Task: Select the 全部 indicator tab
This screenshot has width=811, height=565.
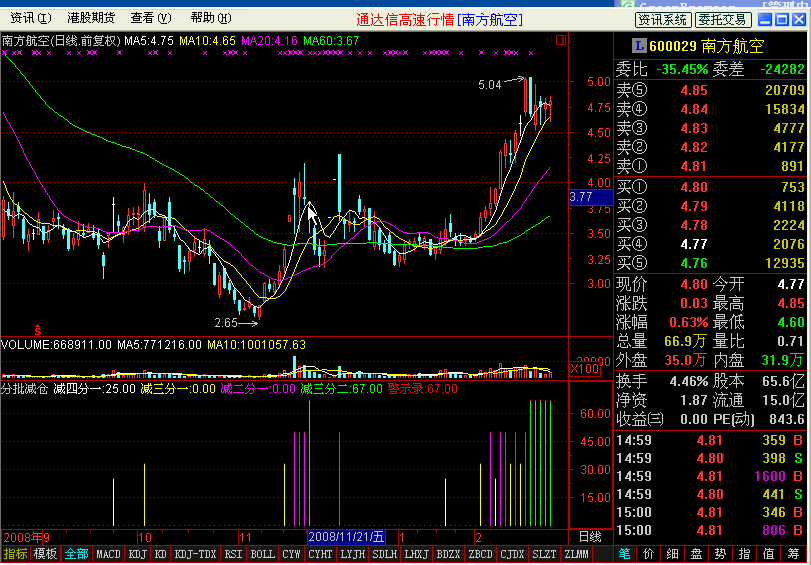Action: pos(76,554)
